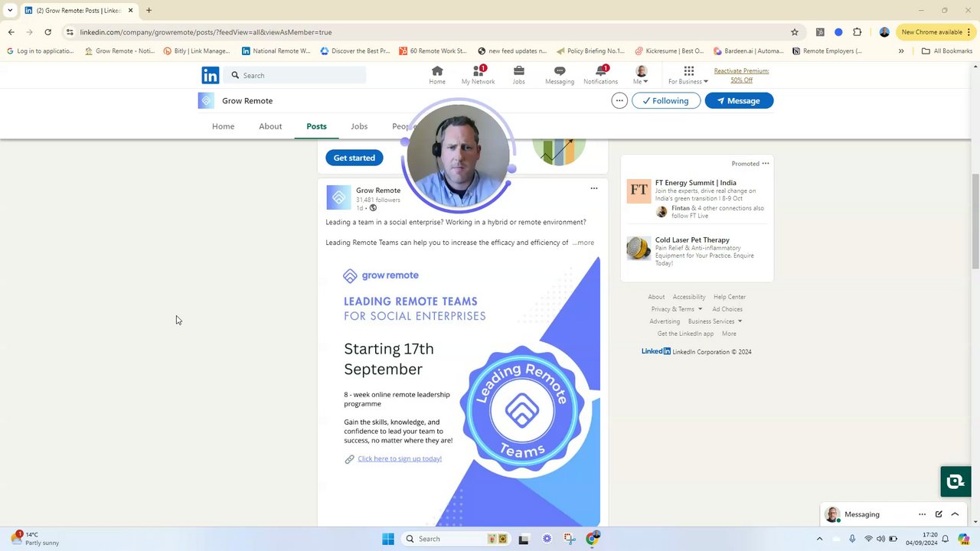Open the tab search dropdown
This screenshot has width=980, height=551.
[x=10, y=11]
